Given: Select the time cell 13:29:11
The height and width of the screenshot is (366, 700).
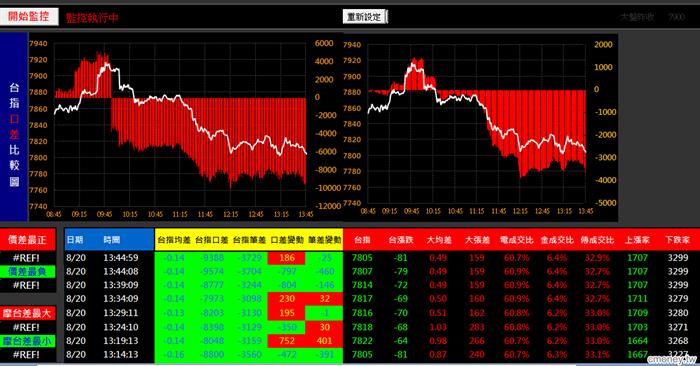Looking at the screenshot, I should pyautogui.click(x=121, y=313).
